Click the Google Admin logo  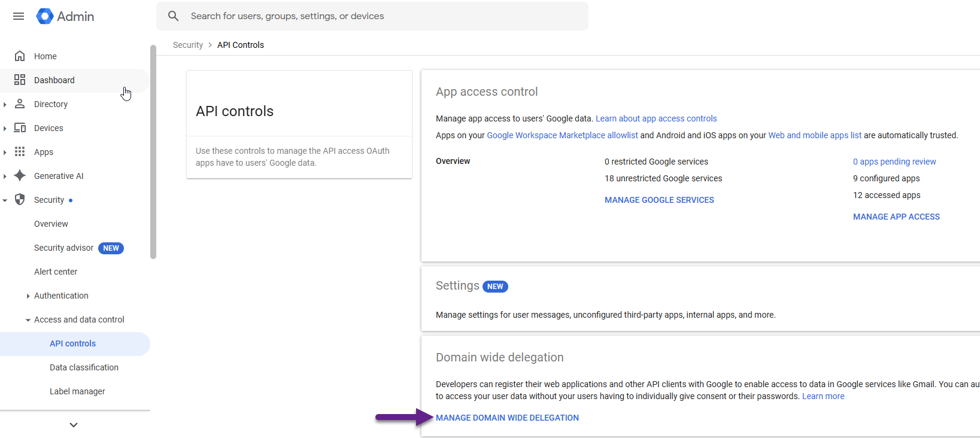45,16
